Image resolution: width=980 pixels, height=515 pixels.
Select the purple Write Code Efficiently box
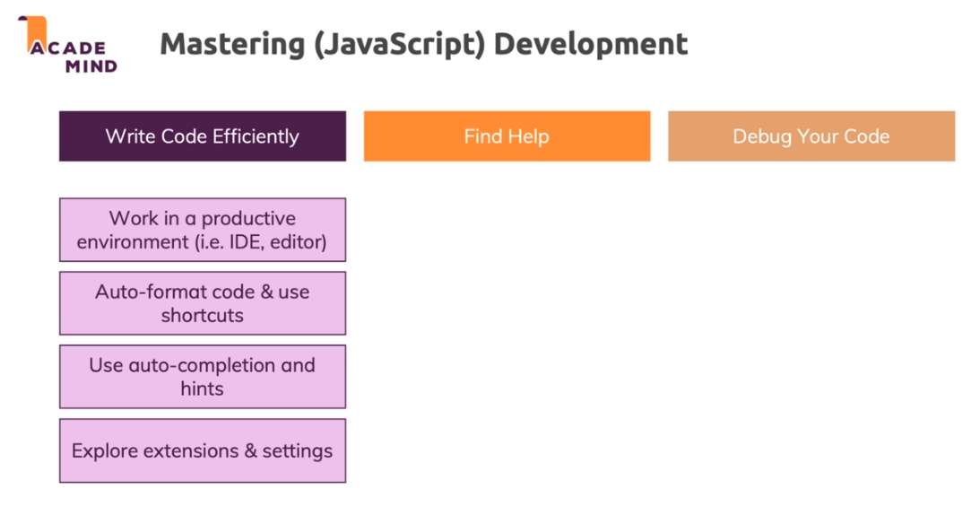click(x=202, y=136)
